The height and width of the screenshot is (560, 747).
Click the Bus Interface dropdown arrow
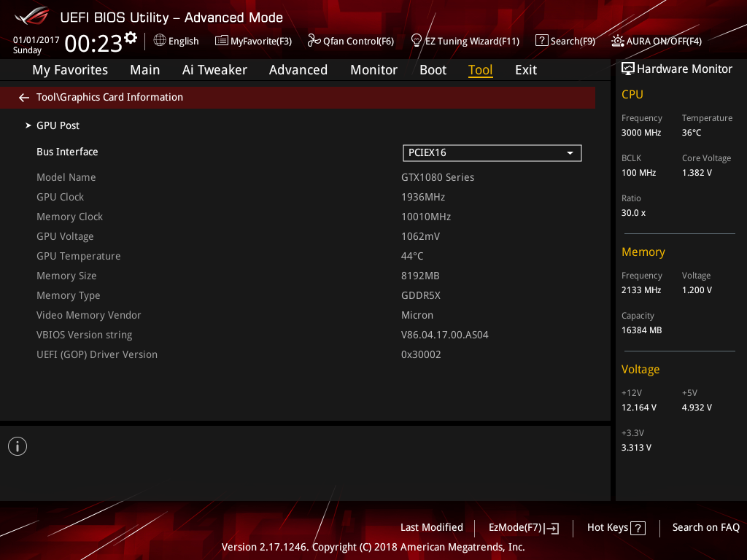pos(570,153)
